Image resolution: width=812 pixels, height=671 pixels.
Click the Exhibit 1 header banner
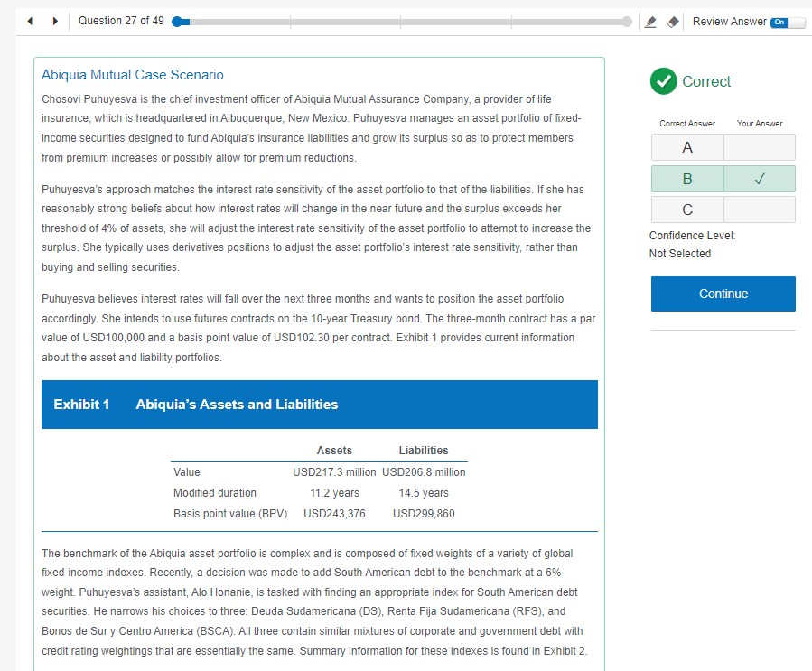(x=320, y=405)
